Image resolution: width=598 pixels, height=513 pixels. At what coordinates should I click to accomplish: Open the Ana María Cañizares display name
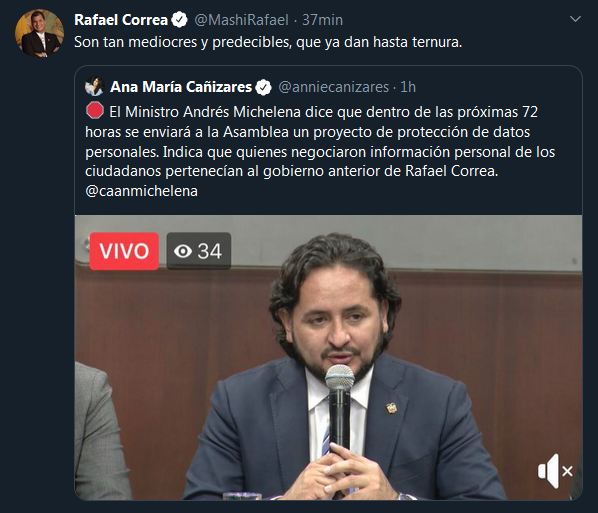[x=181, y=87]
